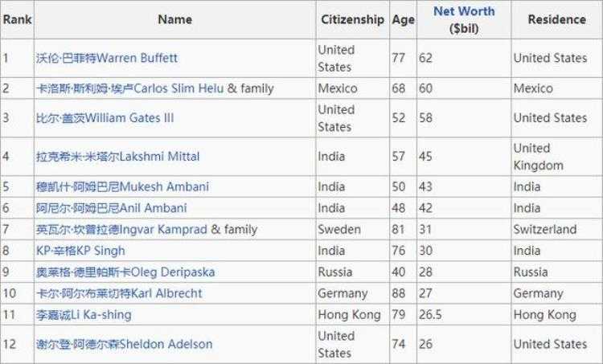Screen dimensions: 603x364
Task: Click the Residence column header
Action: tap(556, 19)
